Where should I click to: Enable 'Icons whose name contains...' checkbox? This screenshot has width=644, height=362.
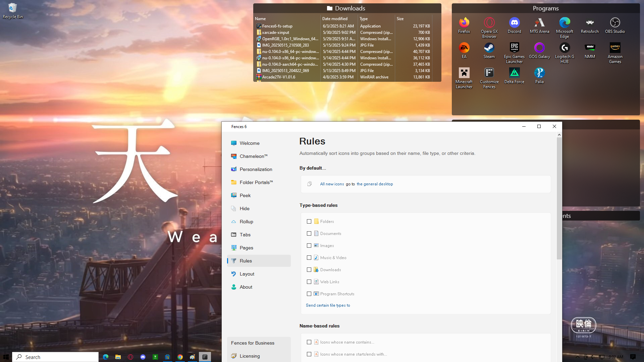point(309,342)
